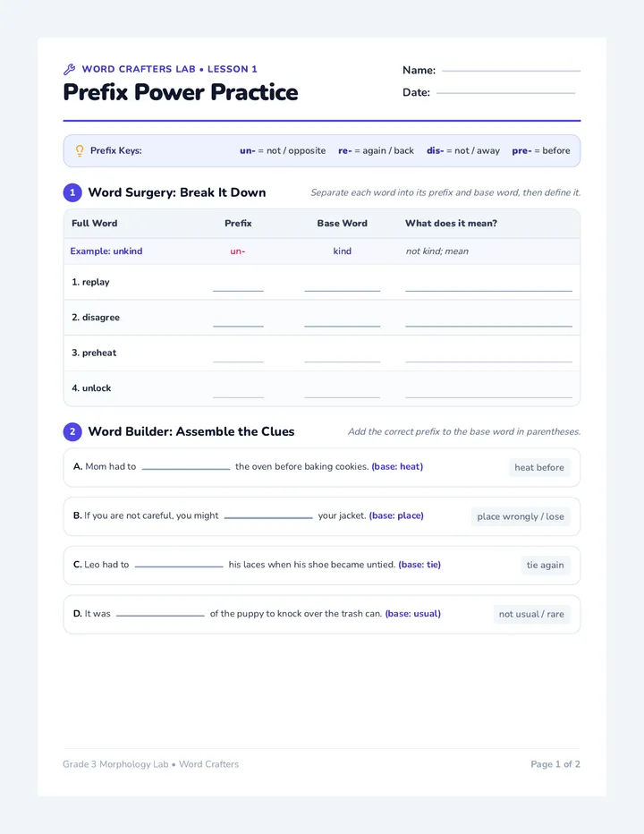
Task: Click the blank in sentence B about the jacket
Action: (x=268, y=515)
